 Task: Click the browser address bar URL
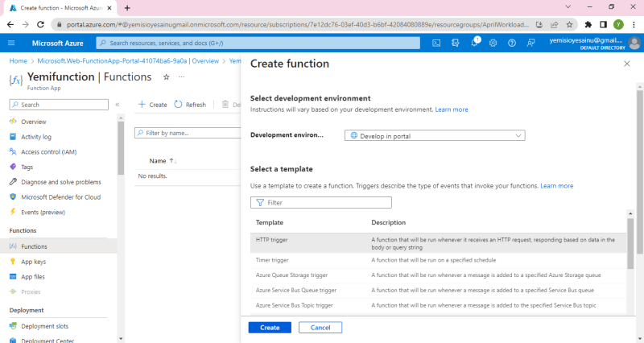tap(297, 25)
